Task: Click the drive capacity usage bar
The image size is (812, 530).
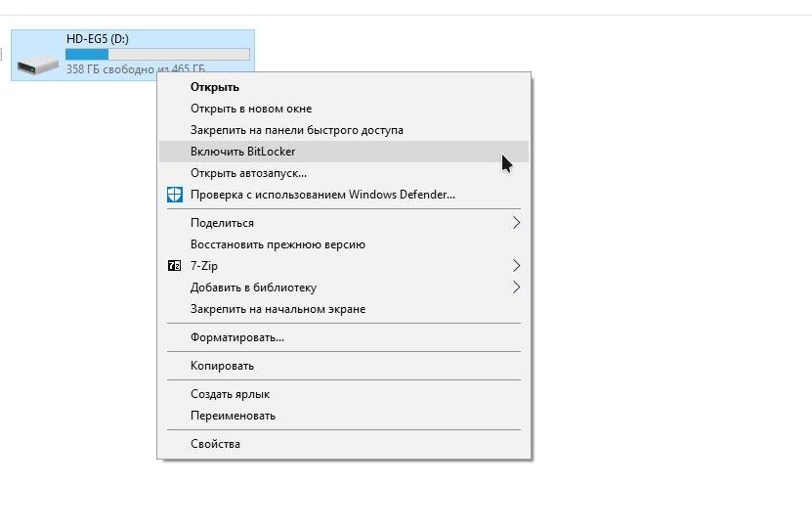Action: point(157,54)
